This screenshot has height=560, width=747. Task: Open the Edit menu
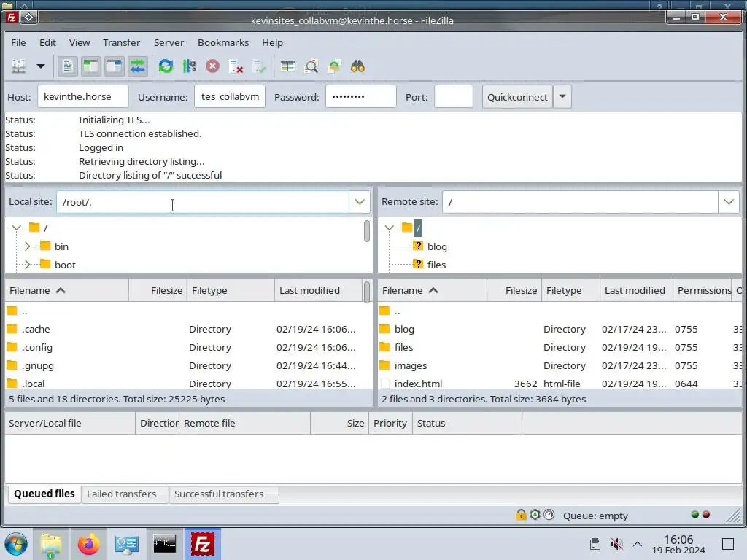(x=47, y=42)
